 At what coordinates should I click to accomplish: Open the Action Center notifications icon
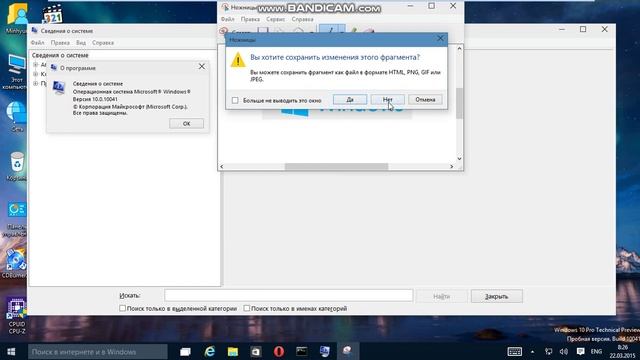[x=580, y=351]
